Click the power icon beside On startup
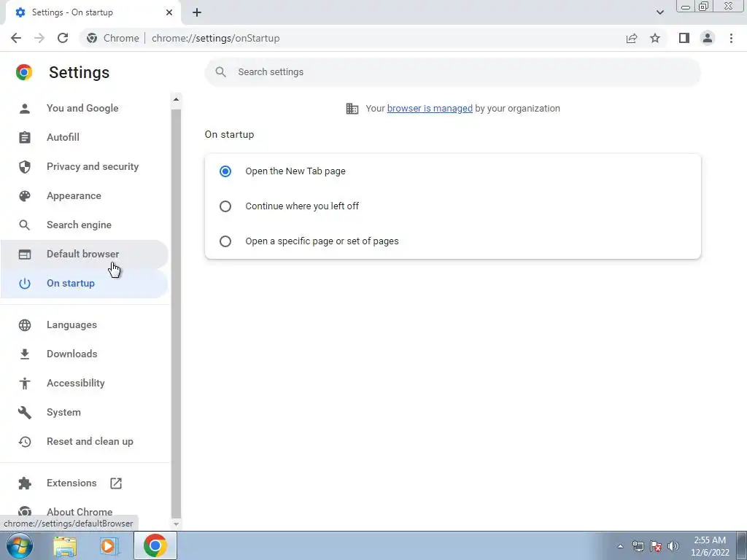This screenshot has width=747, height=560. click(x=25, y=284)
